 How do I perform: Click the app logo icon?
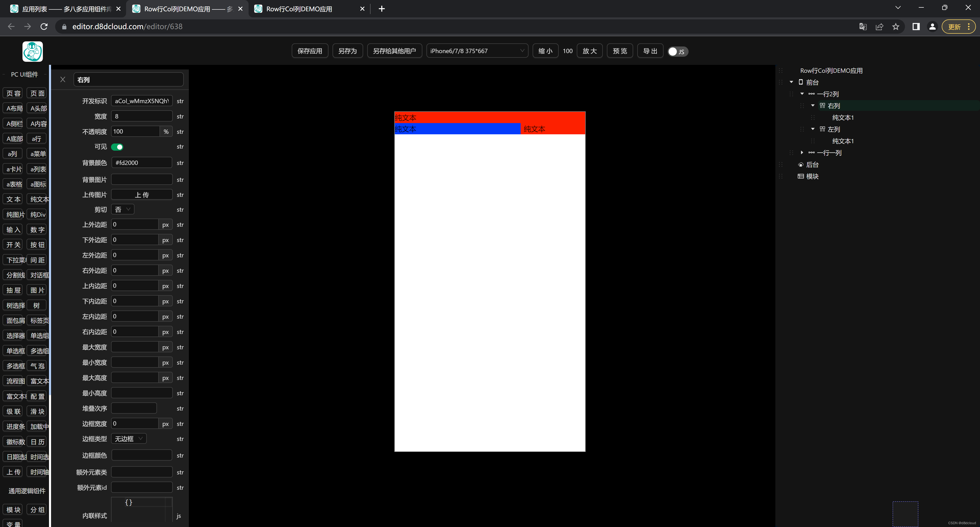pos(33,51)
